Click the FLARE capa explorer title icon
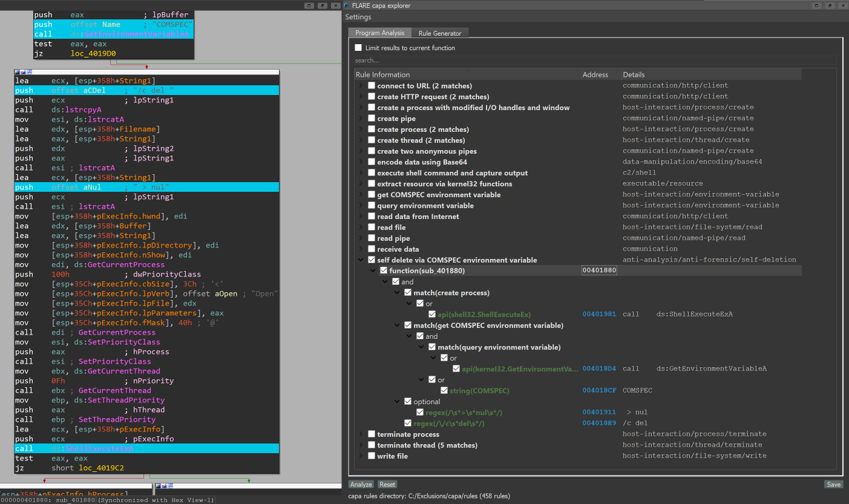 point(347,5)
